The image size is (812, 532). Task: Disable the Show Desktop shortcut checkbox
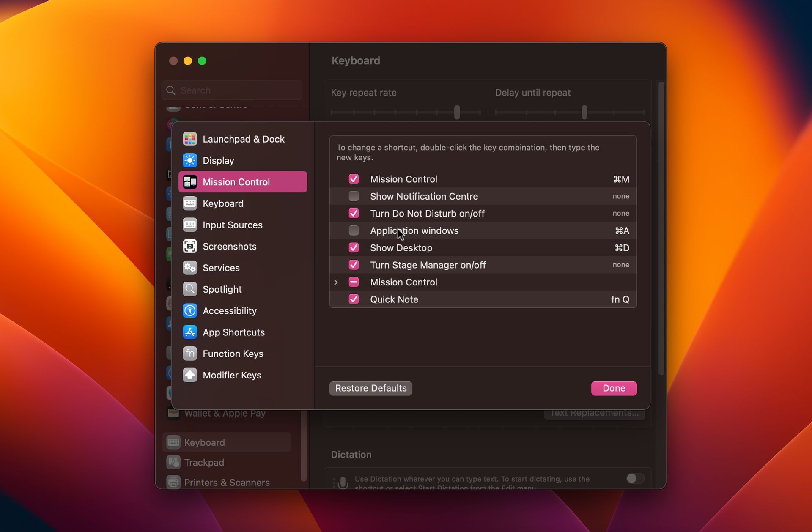(354, 247)
